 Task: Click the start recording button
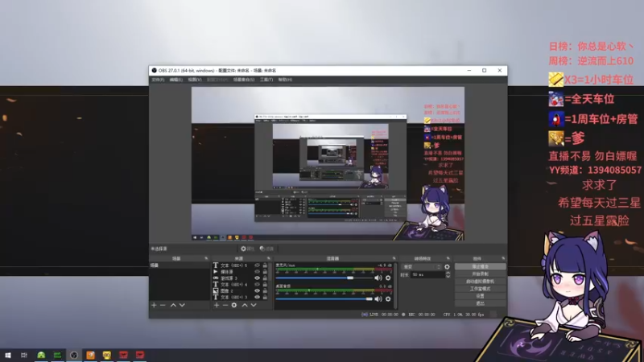480,274
